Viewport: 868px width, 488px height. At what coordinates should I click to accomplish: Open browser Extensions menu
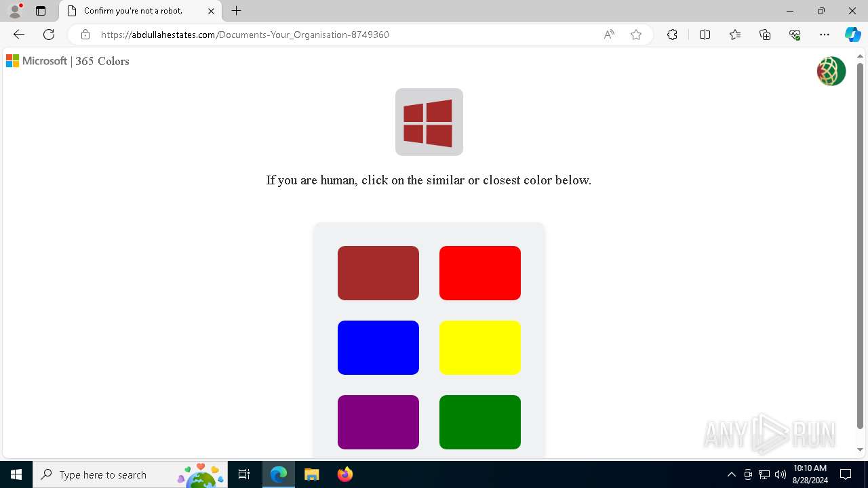click(672, 35)
